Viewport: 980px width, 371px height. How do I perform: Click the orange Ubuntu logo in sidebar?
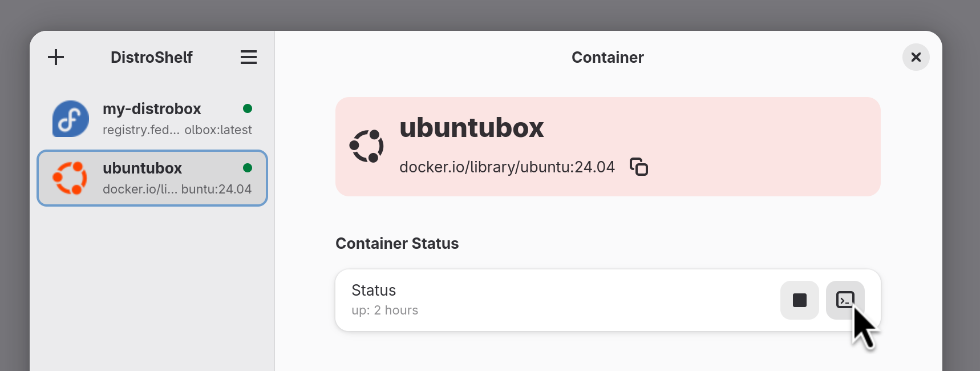pos(70,178)
